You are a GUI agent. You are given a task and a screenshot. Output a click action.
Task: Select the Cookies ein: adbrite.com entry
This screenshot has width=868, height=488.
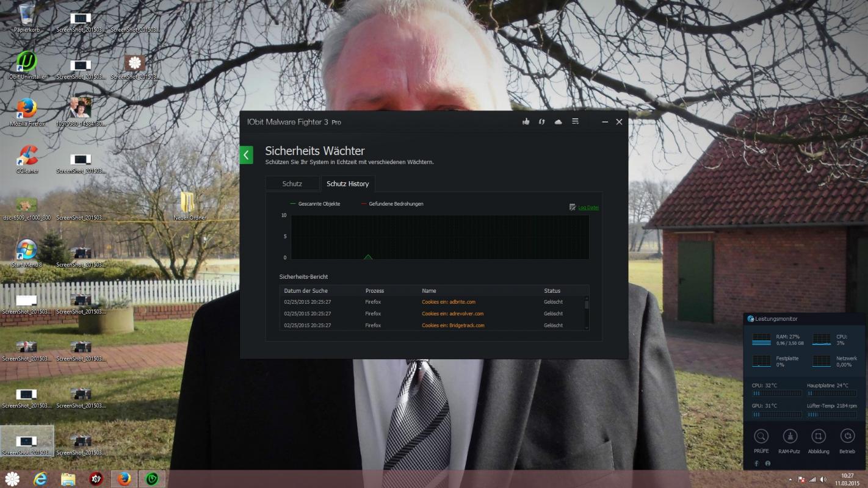point(449,302)
